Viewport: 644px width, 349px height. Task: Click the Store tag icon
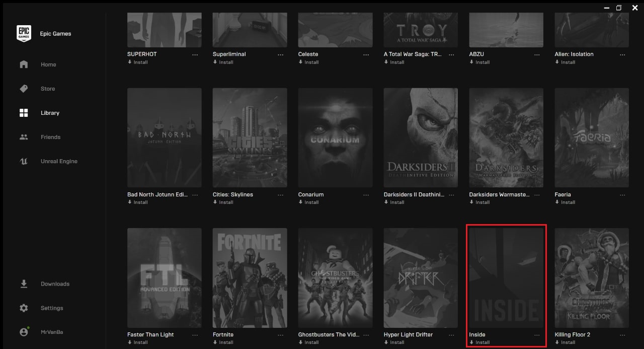24,89
